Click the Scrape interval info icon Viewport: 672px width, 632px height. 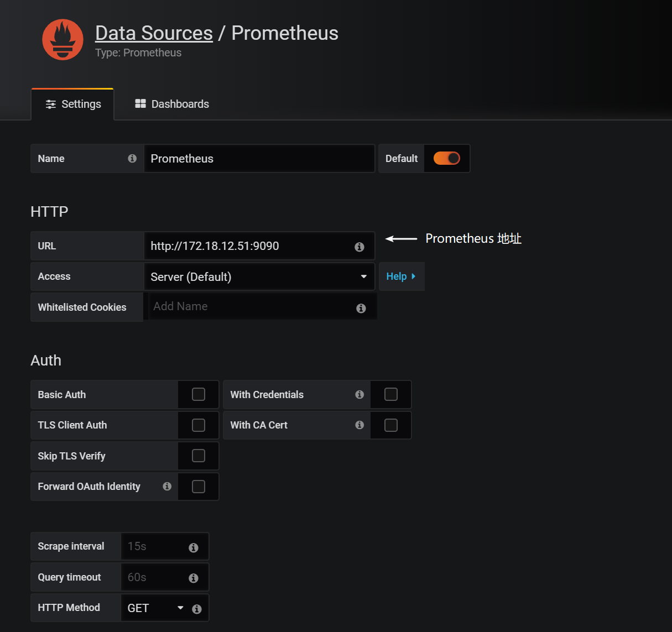click(194, 547)
